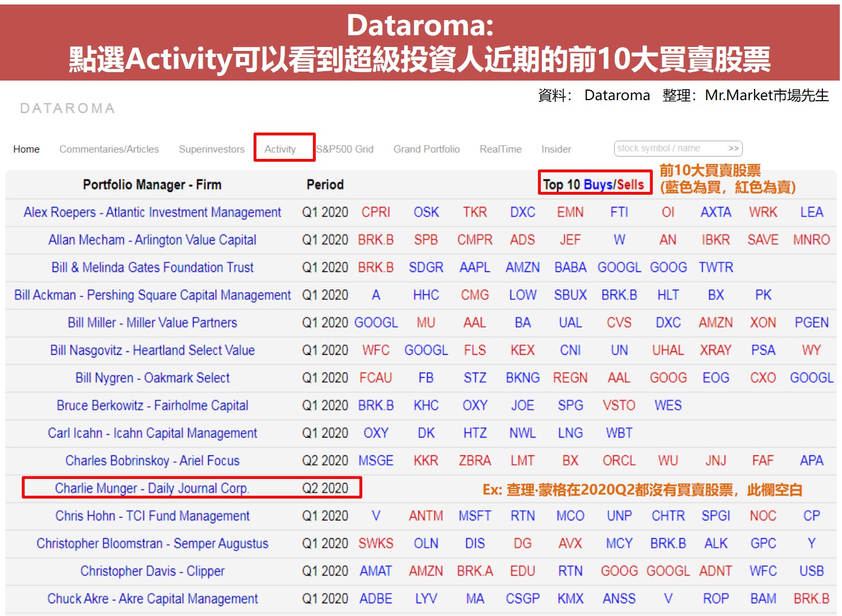The height and width of the screenshot is (616, 842).
Task: Click the >> search submit button
Action: click(x=733, y=148)
